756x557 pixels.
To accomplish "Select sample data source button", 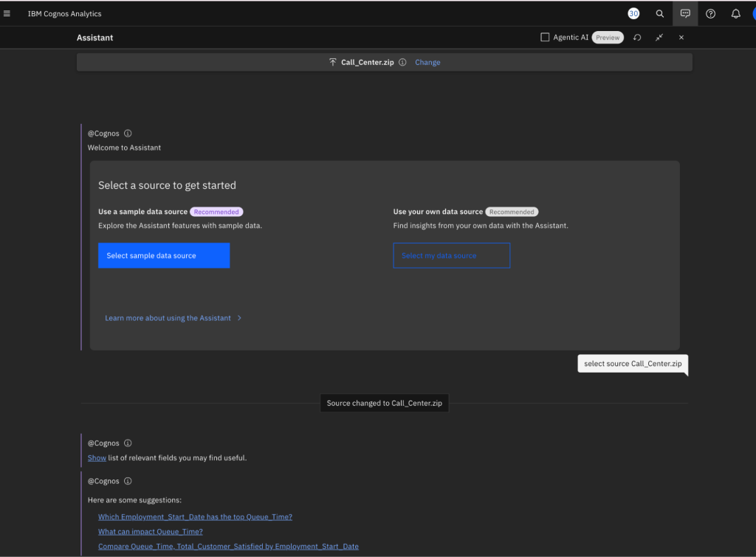I will coord(164,255).
